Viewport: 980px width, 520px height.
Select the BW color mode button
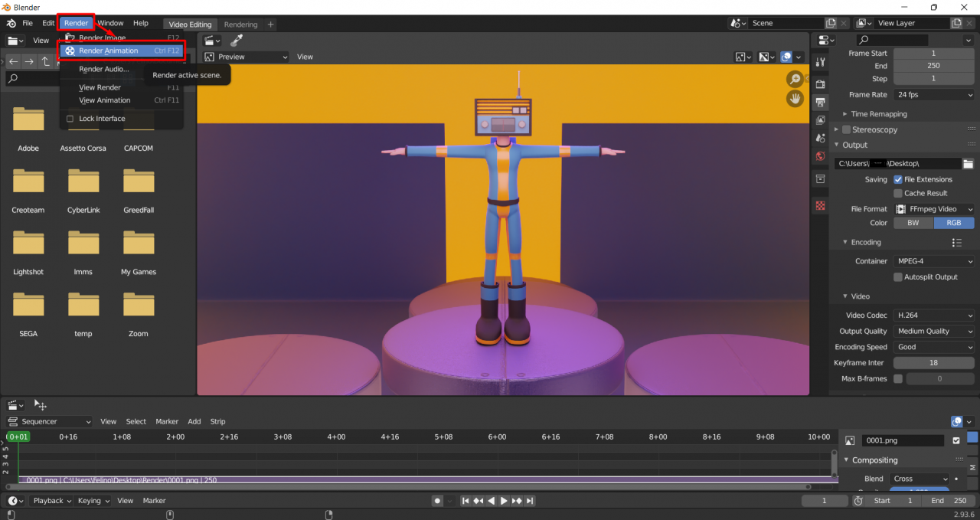pyautogui.click(x=913, y=223)
